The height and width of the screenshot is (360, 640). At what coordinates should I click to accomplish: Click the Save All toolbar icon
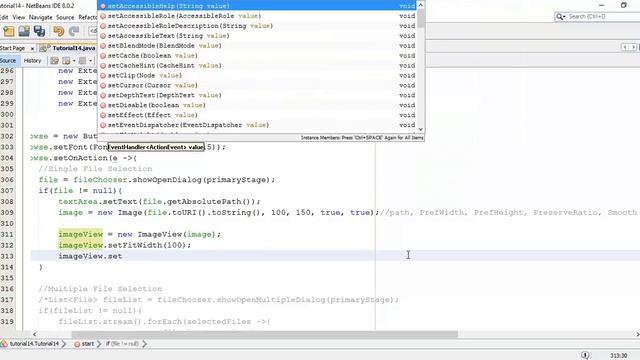coord(40,31)
